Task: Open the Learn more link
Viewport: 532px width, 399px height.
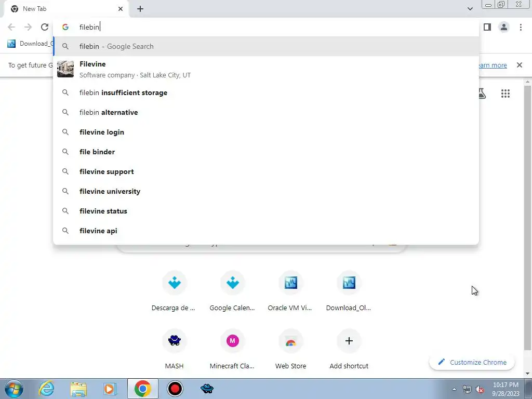Action: pos(493,65)
